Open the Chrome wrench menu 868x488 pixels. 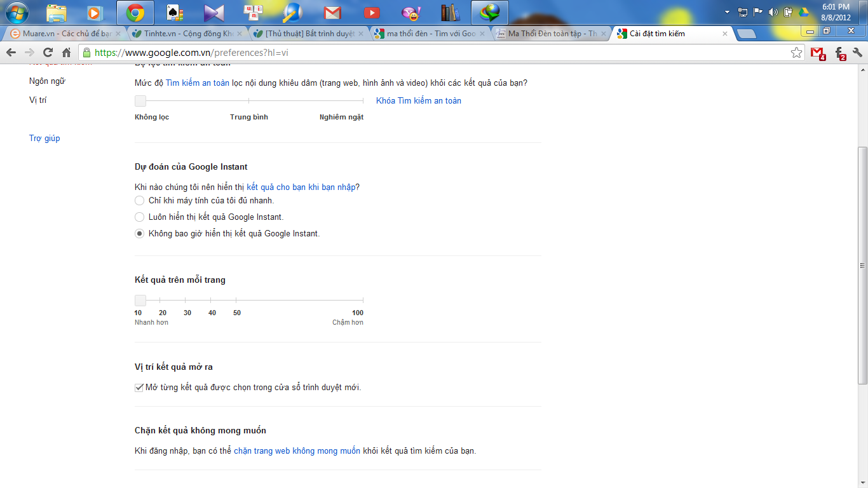858,53
